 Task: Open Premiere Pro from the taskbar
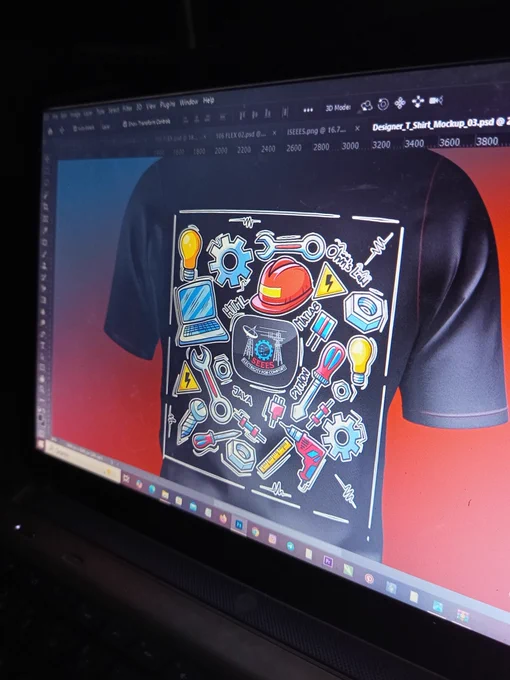pos(328,562)
